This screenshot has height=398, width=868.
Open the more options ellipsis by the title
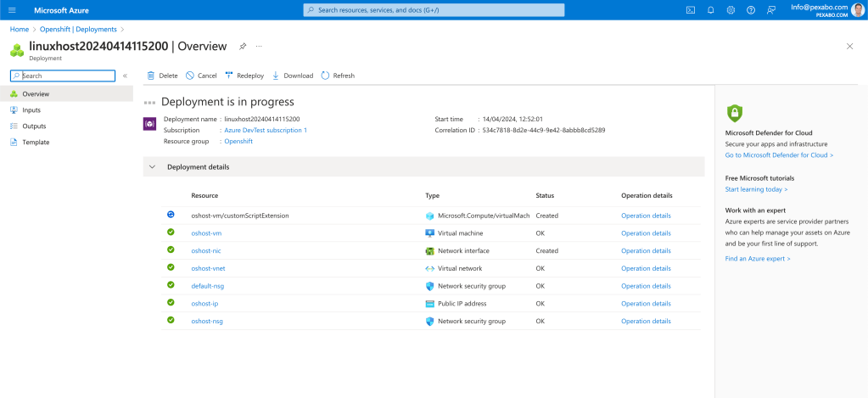pyautogui.click(x=259, y=47)
